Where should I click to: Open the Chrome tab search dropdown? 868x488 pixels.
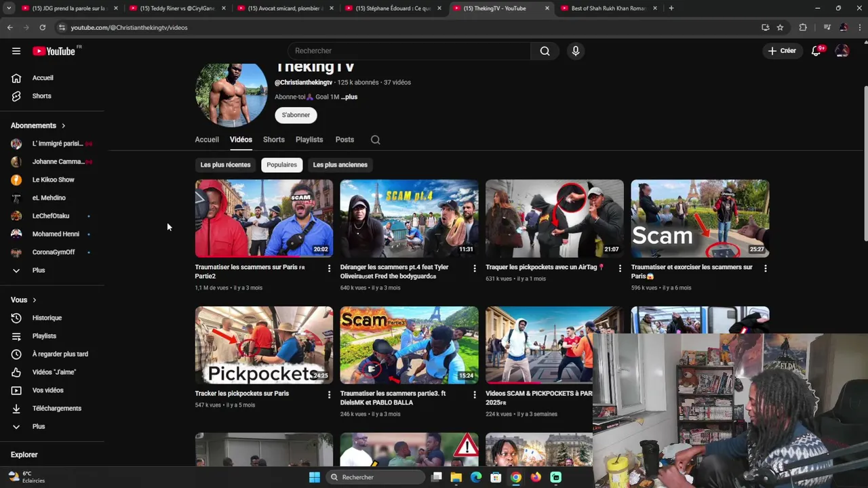point(9,8)
